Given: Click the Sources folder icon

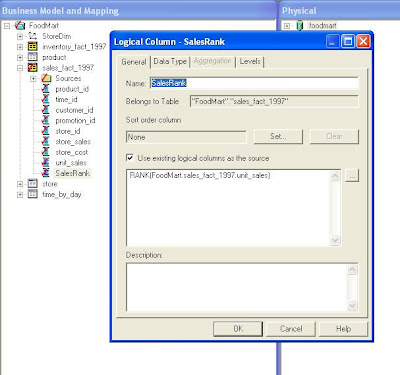Looking at the screenshot, I should pos(46,78).
